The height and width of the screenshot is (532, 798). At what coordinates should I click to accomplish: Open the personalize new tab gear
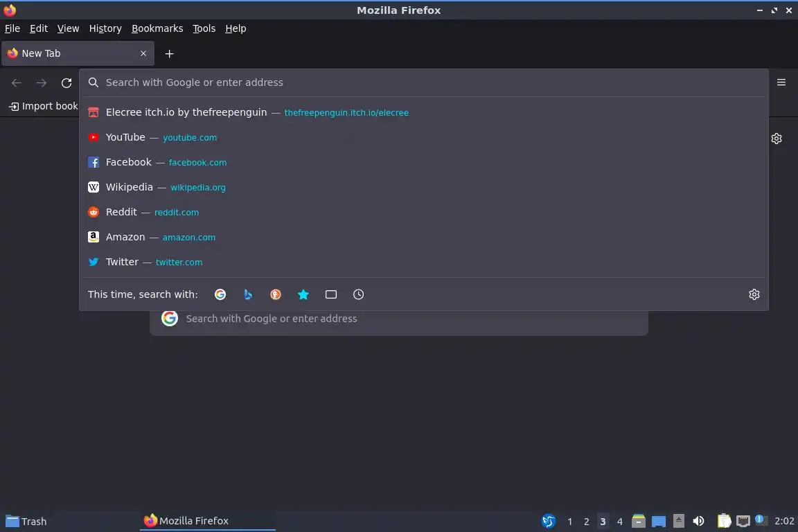[776, 139]
